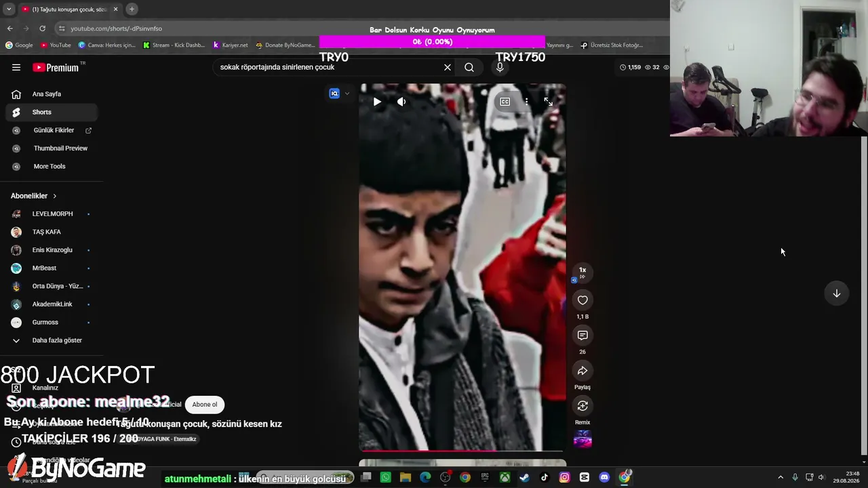The width and height of the screenshot is (868, 488).
Task: Open Epic Games Launcher from taskbar
Action: click(x=485, y=478)
